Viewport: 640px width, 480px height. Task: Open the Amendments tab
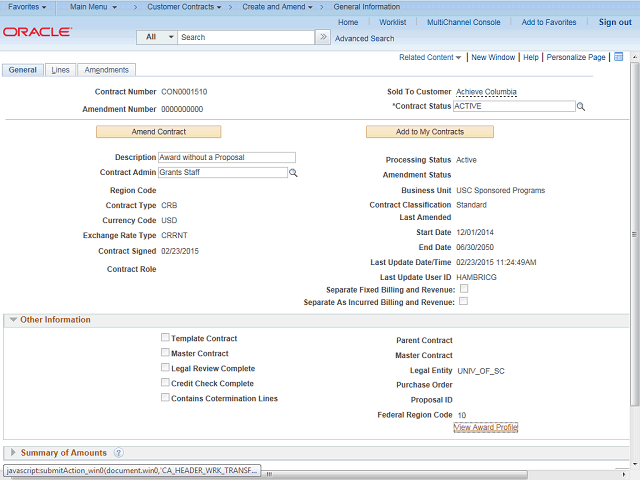(x=106, y=70)
